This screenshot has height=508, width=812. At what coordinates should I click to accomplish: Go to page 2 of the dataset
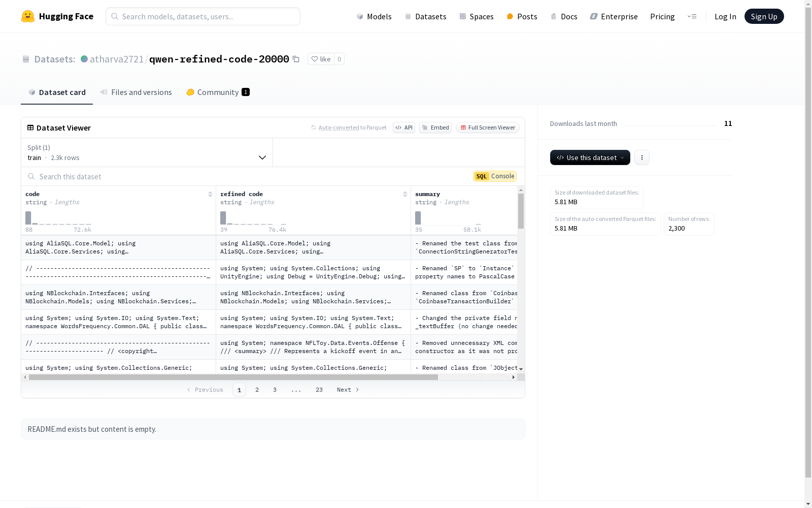coord(257,390)
